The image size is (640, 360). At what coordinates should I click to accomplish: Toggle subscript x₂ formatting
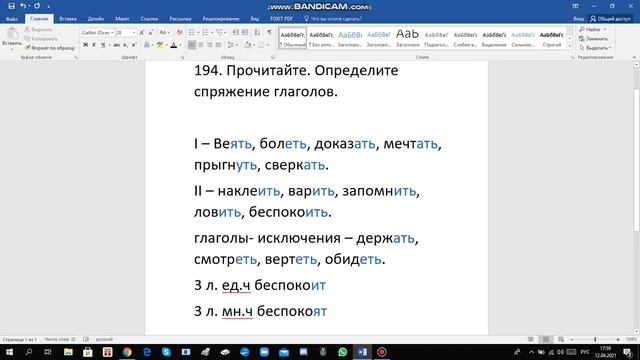click(x=125, y=45)
